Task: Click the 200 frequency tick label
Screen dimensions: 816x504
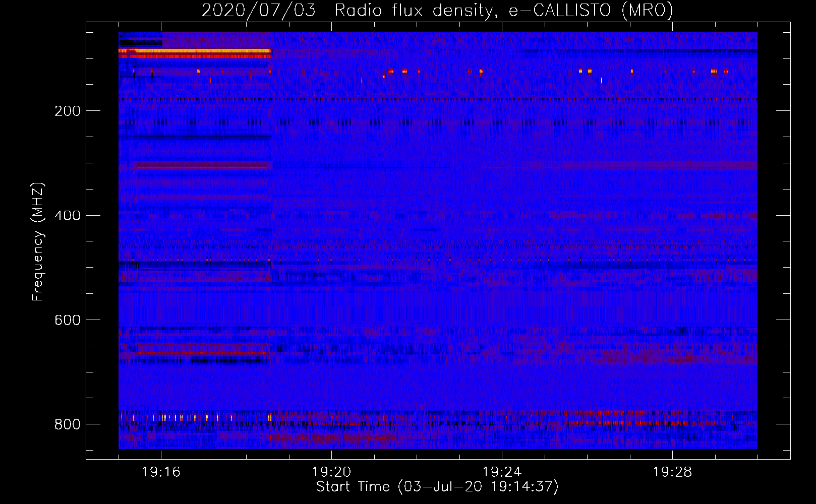Action: [x=68, y=111]
